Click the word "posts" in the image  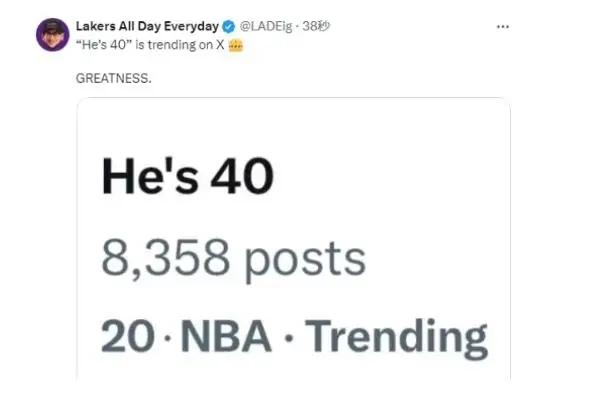coord(305,261)
